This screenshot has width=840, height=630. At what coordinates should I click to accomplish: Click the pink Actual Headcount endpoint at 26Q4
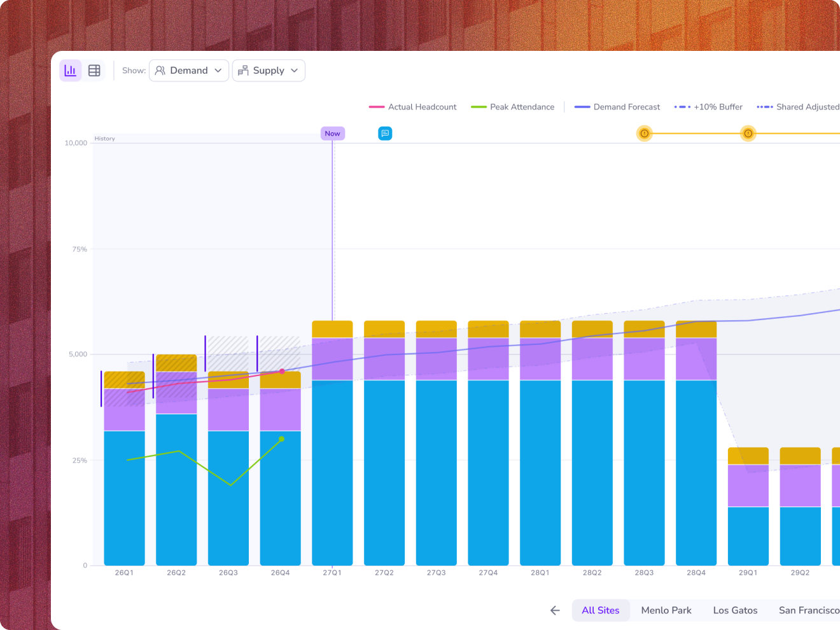coord(282,372)
